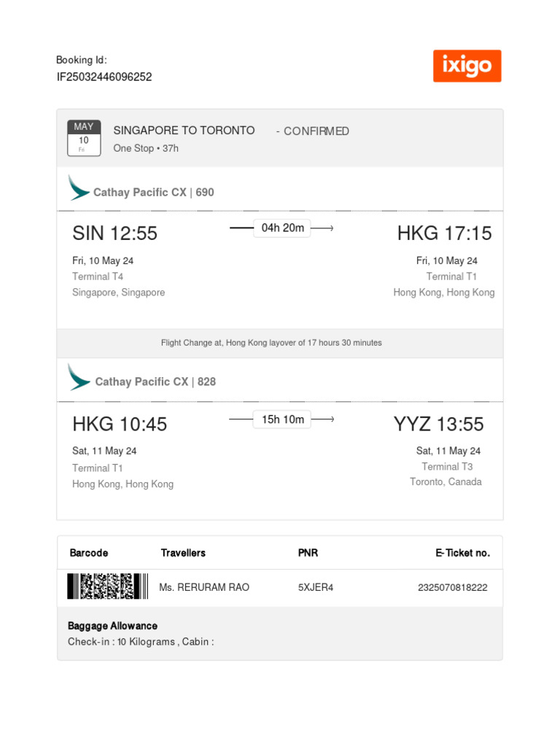Click the traveller barcode image
This screenshot has width=560, height=747.
point(107,587)
